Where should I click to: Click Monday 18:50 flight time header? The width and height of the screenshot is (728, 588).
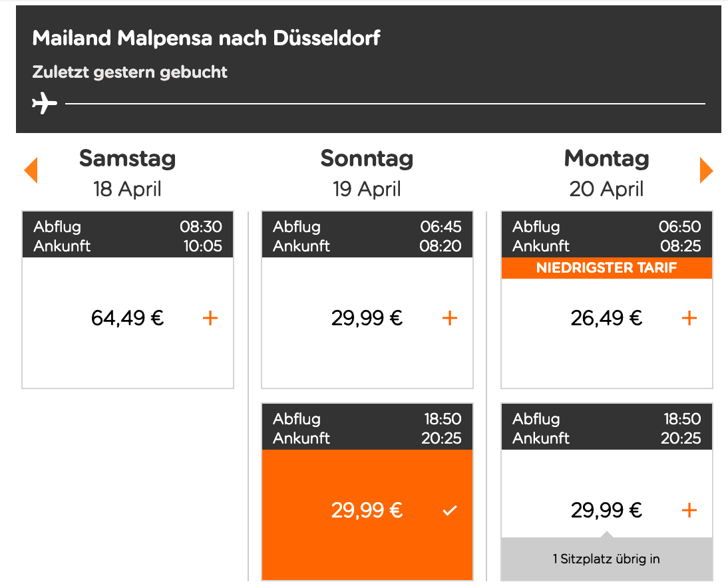coord(606,428)
